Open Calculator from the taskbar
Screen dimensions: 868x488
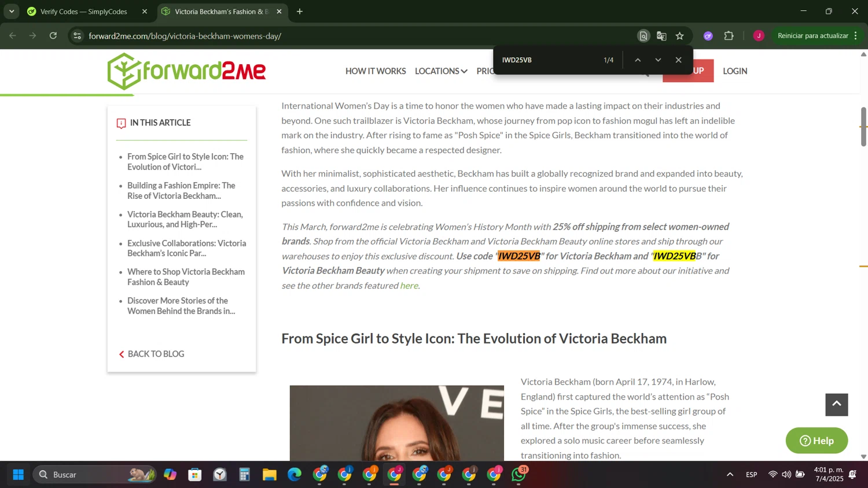245,475
